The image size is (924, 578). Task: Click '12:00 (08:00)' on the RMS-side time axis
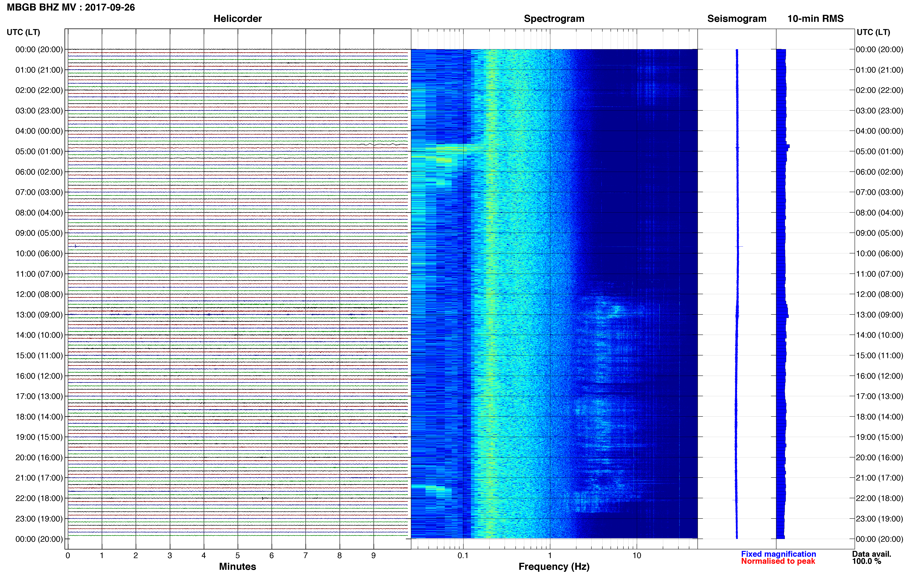point(879,294)
